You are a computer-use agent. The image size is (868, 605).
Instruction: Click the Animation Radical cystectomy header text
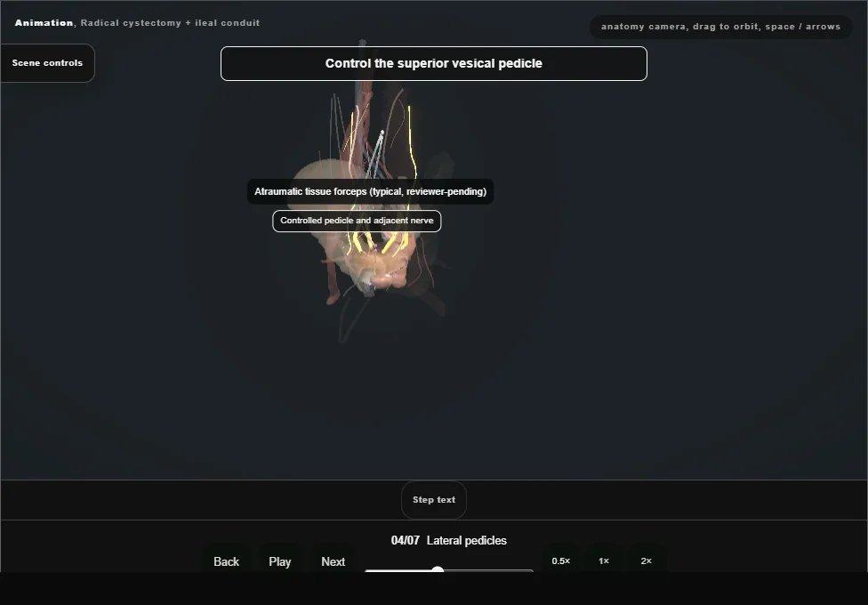(137, 23)
